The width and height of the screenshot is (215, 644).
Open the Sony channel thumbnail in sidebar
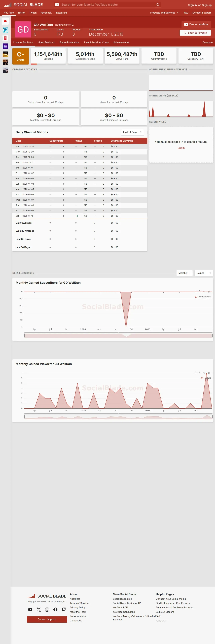pyautogui.click(x=5, y=54)
